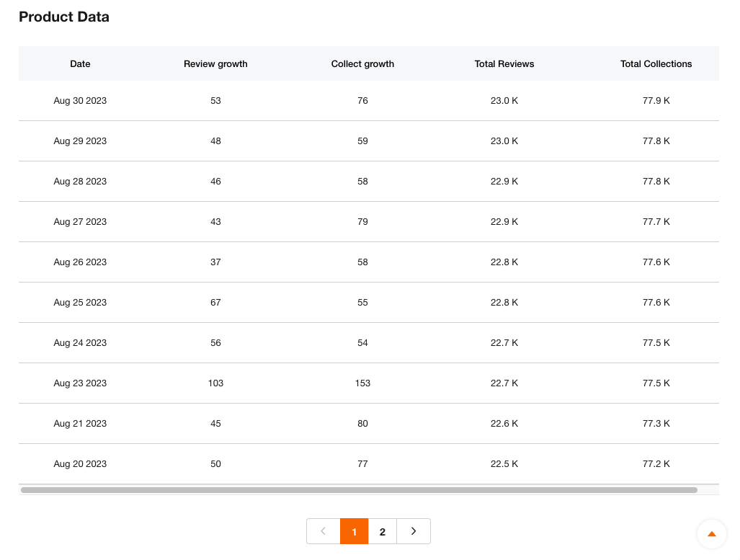This screenshot has width=740, height=560.
Task: Click the horizontal scrollbar below the table
Action: 360,489
